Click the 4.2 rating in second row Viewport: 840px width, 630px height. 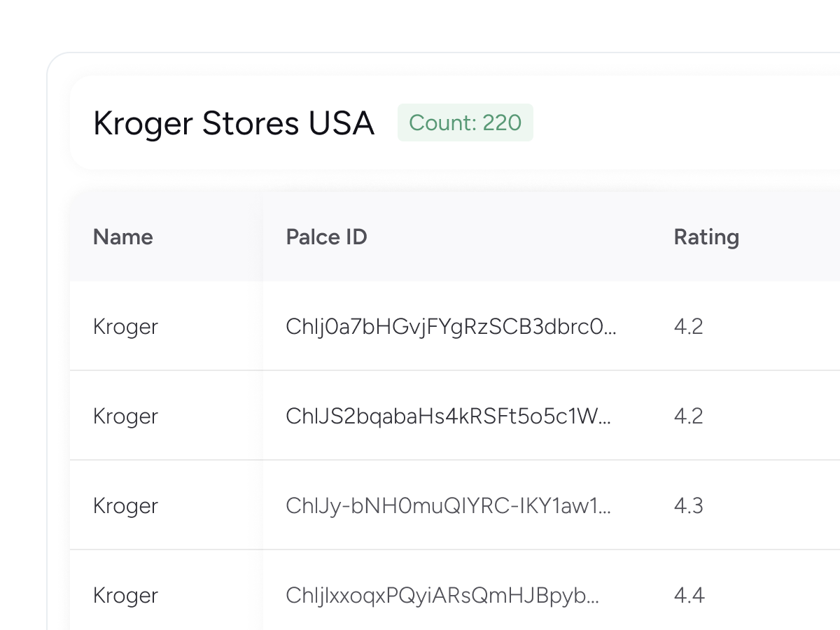click(x=688, y=416)
